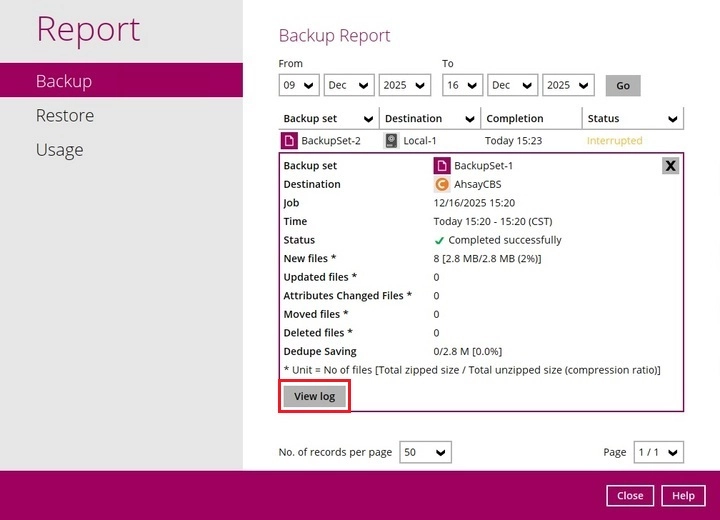Close the backup details panel with X
720x520 pixels.
(x=670, y=166)
